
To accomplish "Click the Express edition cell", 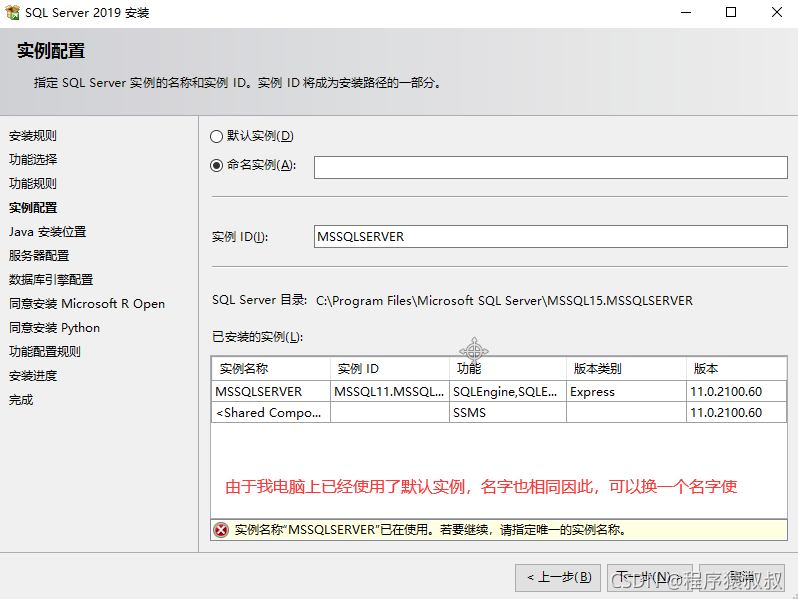I will pyautogui.click(x=626, y=391).
